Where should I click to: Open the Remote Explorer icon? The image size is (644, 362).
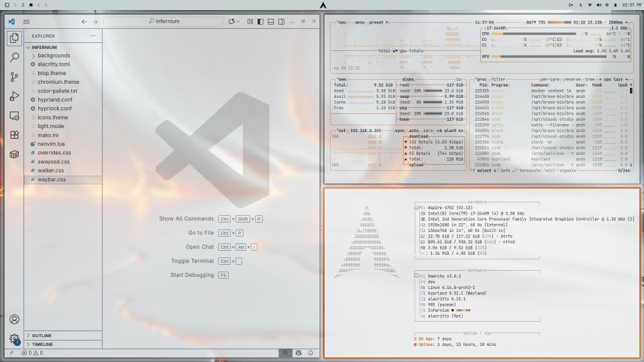click(14, 116)
